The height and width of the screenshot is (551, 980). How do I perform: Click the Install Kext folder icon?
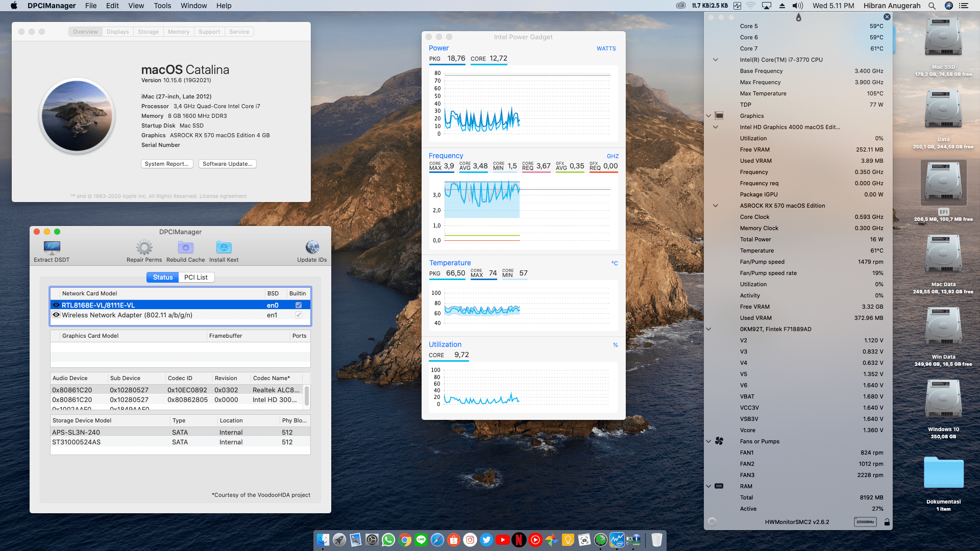tap(224, 248)
